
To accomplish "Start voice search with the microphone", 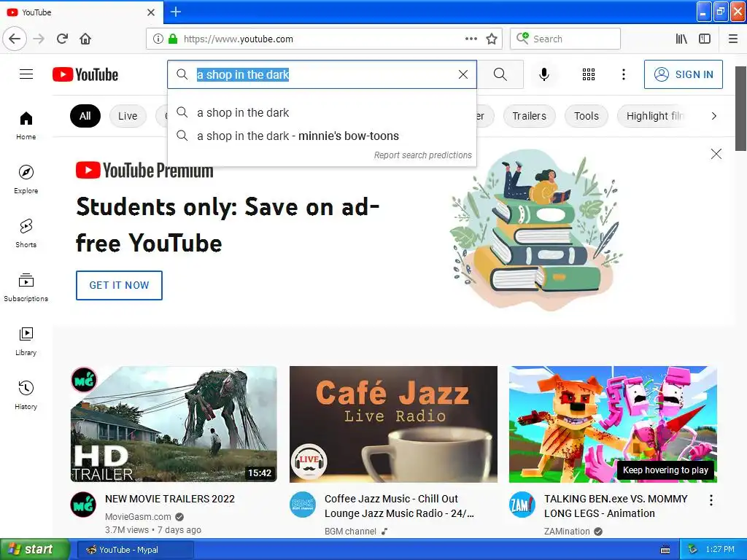I will point(544,74).
